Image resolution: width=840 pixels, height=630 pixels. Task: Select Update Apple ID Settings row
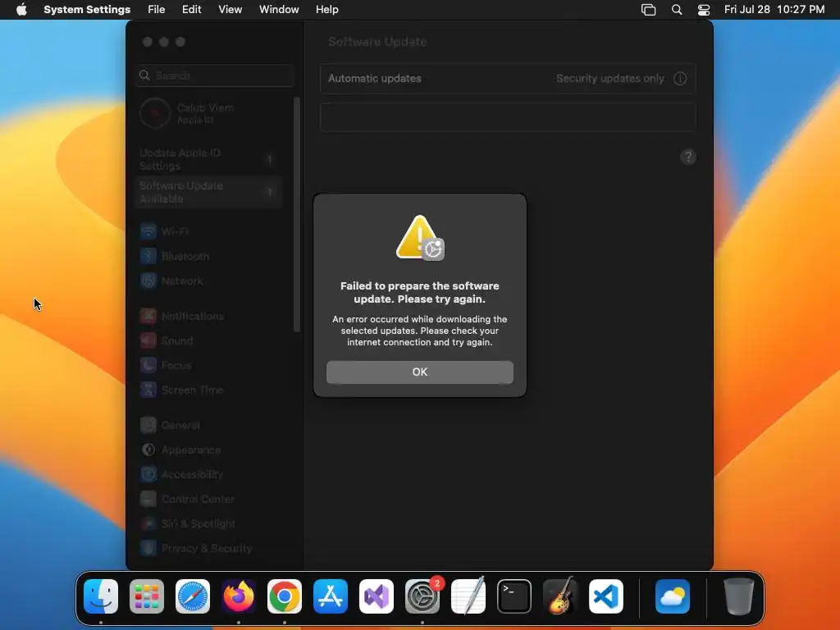click(x=209, y=159)
